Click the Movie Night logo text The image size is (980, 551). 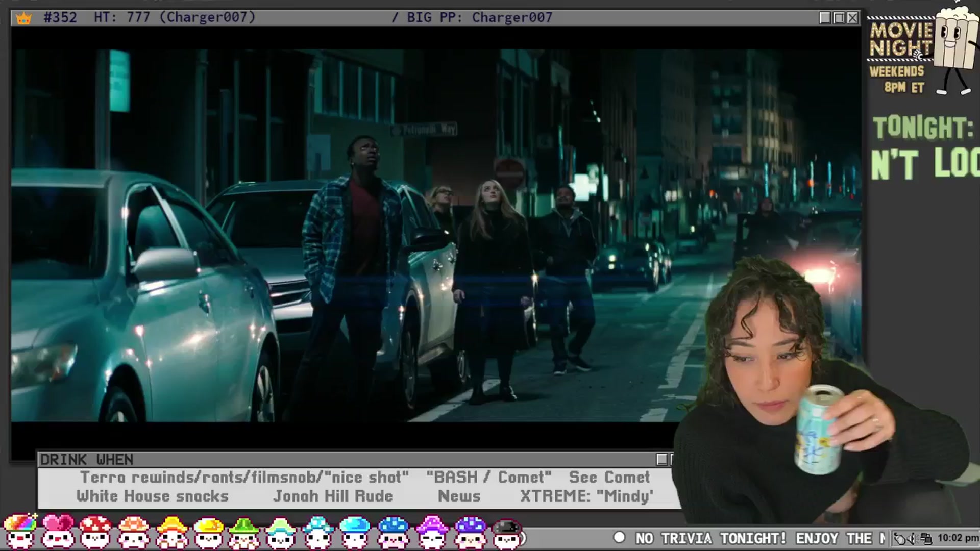(901, 39)
